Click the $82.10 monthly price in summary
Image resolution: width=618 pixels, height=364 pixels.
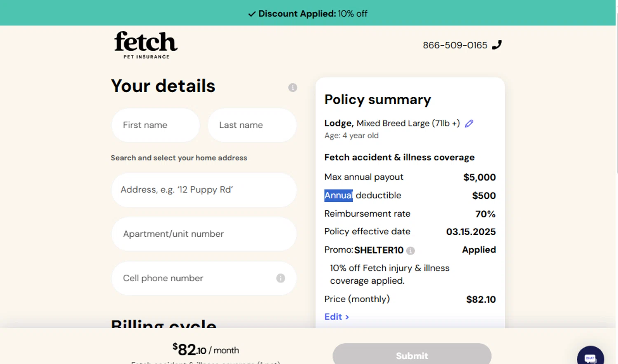[x=481, y=299]
